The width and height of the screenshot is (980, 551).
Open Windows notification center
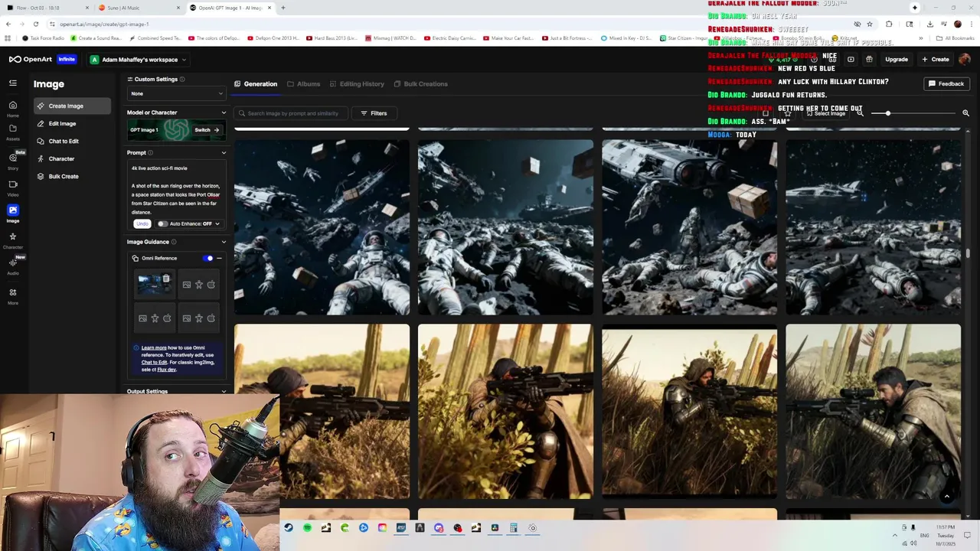967,535
